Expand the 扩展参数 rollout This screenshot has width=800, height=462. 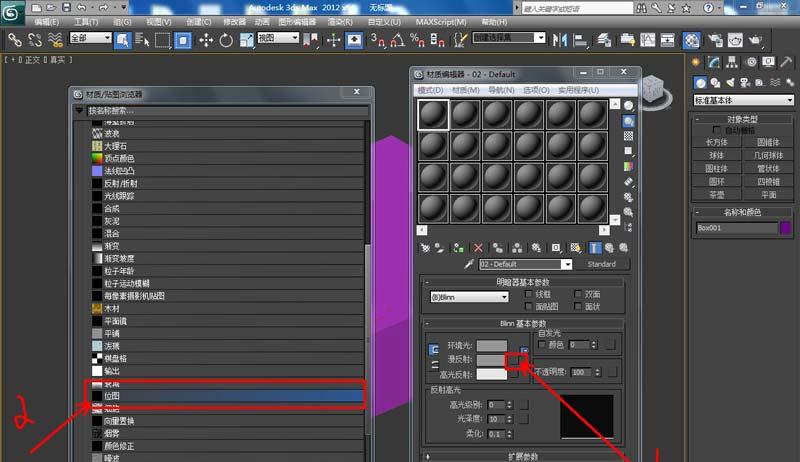point(522,456)
